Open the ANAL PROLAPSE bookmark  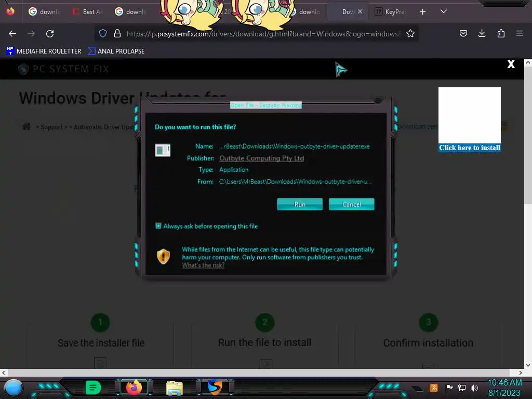[116, 51]
